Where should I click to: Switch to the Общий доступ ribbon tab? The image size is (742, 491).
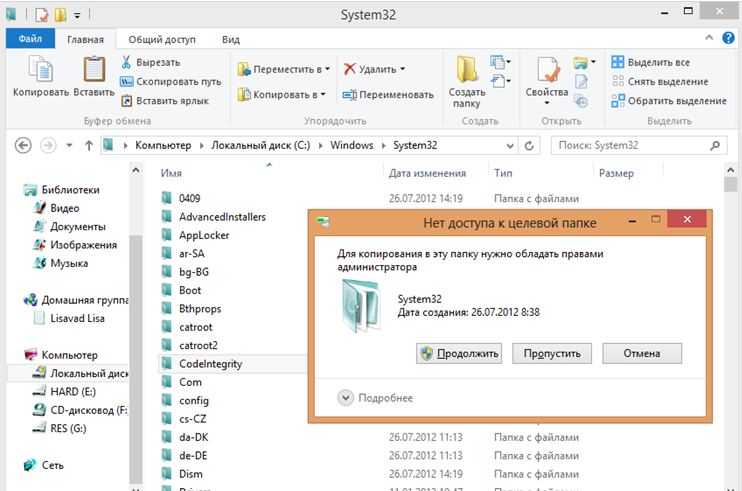coord(162,40)
